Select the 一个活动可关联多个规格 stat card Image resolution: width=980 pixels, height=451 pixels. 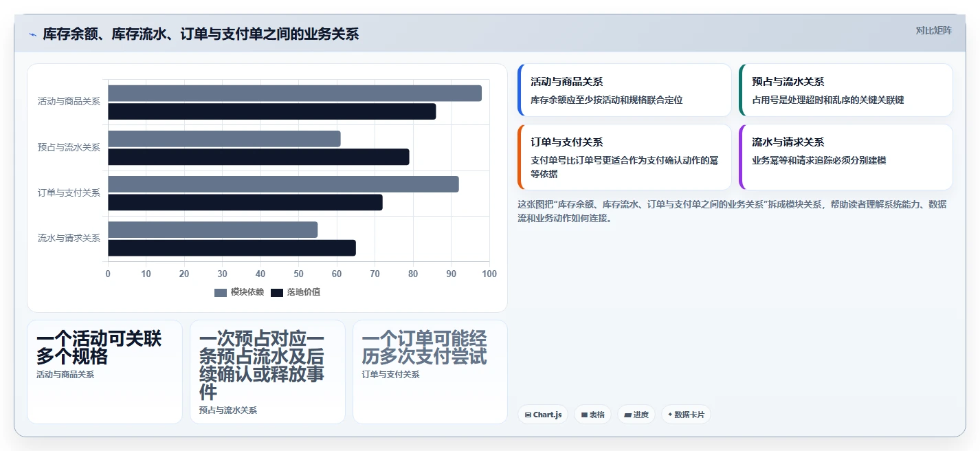(x=104, y=372)
